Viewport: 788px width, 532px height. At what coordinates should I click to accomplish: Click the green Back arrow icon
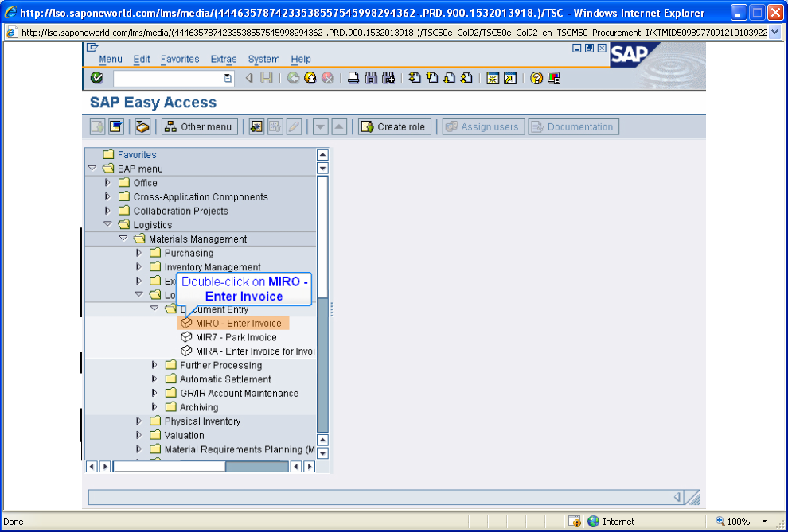point(294,78)
